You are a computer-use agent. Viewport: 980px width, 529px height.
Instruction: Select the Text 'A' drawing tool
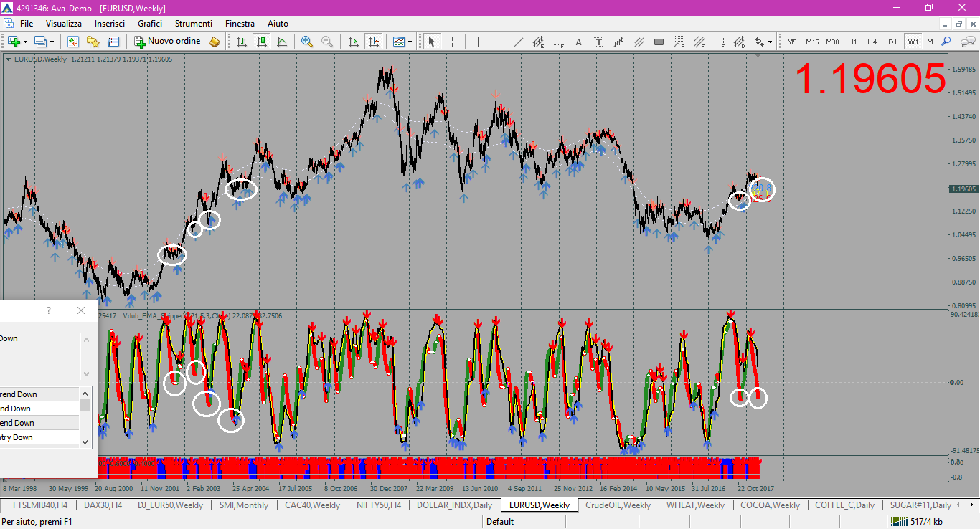tap(578, 42)
